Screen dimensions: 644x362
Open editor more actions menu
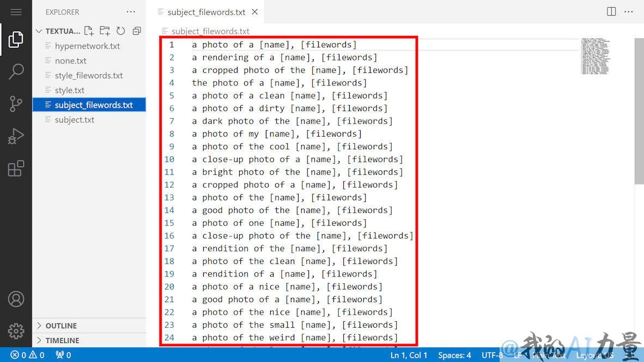tap(628, 11)
